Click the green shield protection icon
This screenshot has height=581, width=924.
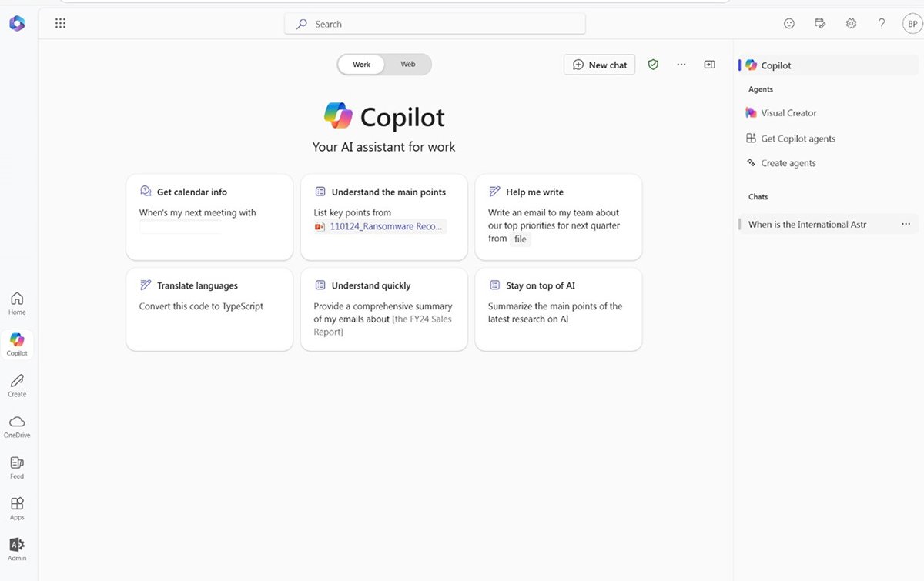click(x=653, y=65)
